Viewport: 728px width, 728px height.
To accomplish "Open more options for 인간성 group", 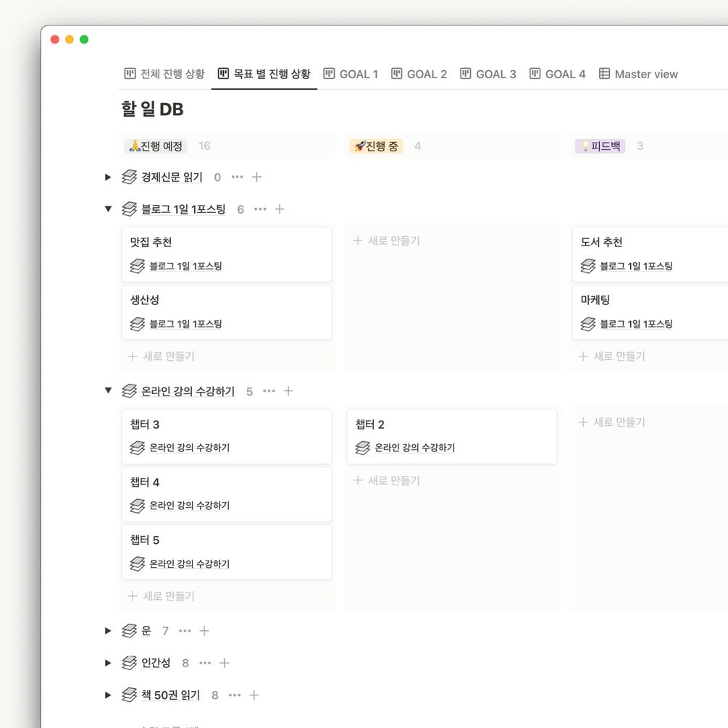I will pos(205,663).
